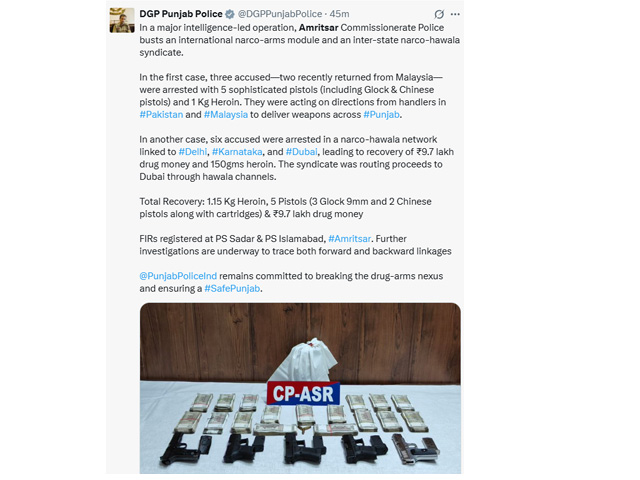
Task: Open the 45m timestamp link
Action: click(339, 14)
